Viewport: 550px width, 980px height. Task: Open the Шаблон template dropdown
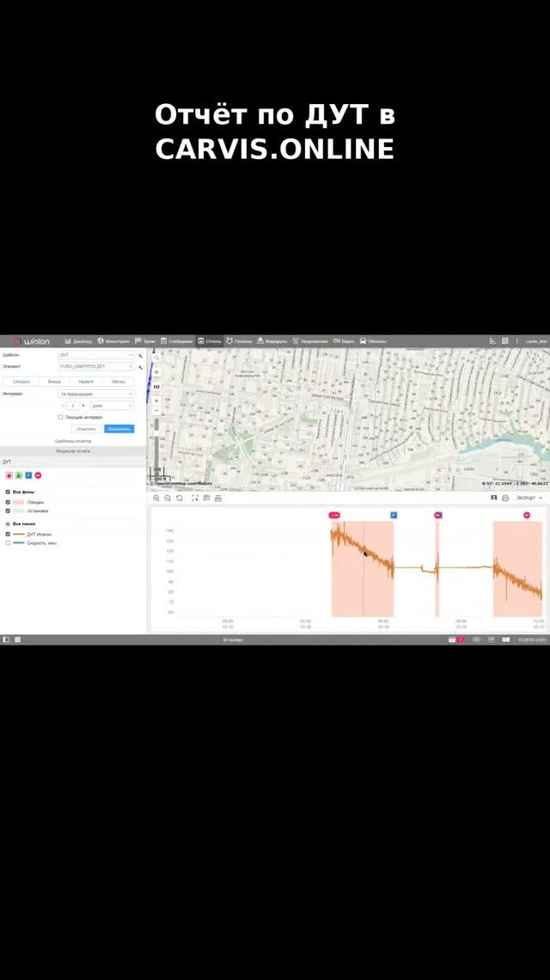(96, 355)
